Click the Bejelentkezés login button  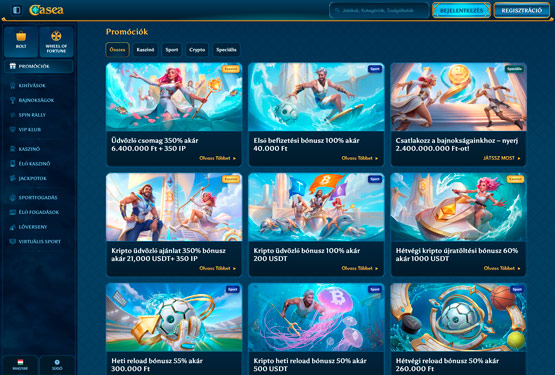(x=461, y=10)
